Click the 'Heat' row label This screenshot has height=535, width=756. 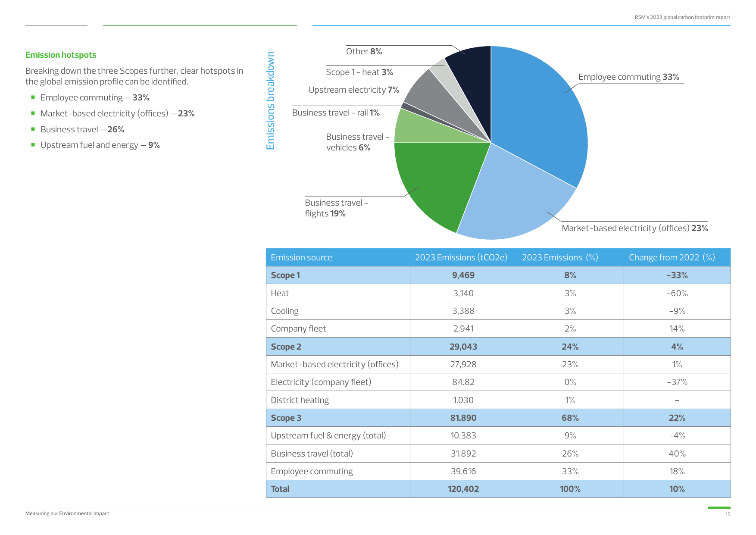280,293
